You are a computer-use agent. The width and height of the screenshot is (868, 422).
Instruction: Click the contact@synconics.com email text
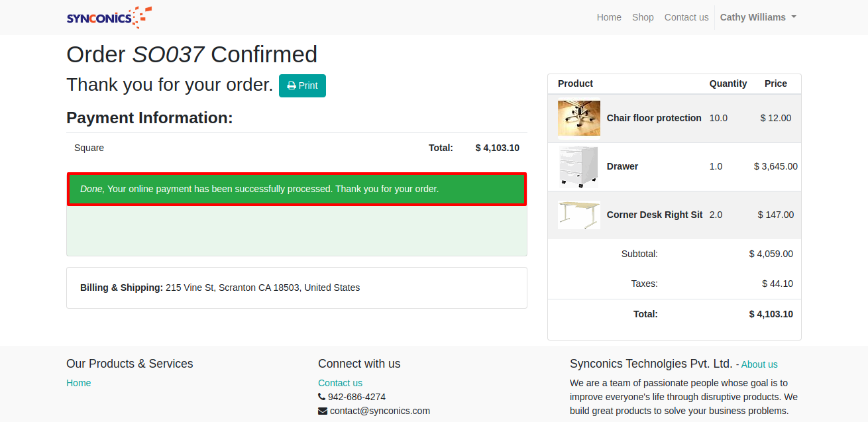380,411
